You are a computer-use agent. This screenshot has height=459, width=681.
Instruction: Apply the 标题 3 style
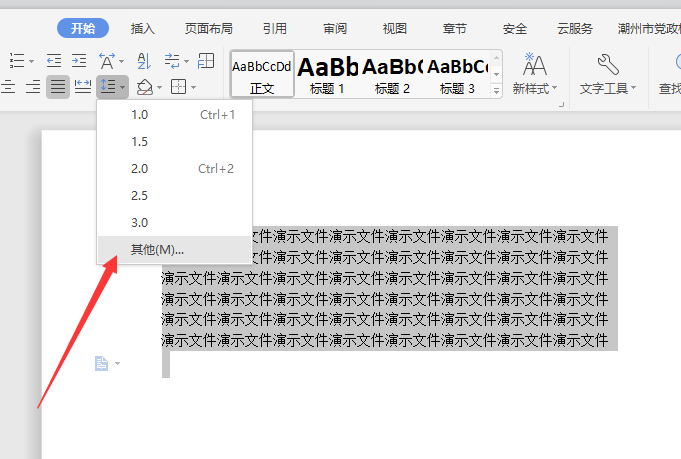[x=457, y=74]
